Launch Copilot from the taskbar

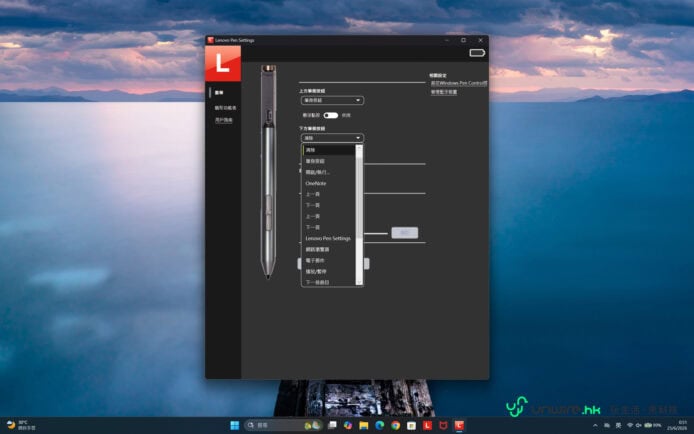coord(348,425)
